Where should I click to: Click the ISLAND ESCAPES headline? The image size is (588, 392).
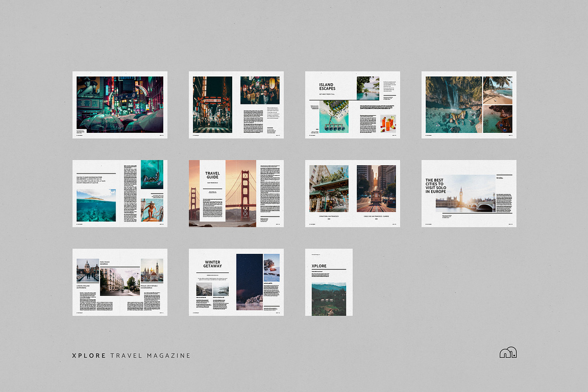(328, 87)
